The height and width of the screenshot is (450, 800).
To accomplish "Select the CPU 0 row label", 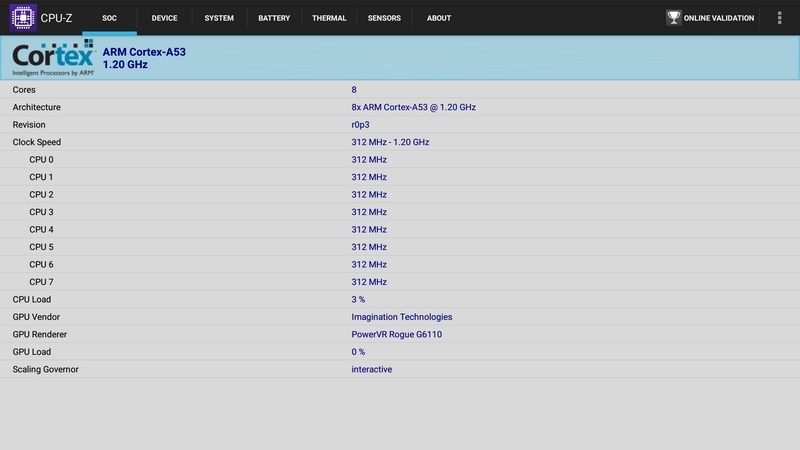I will pyautogui.click(x=41, y=160).
